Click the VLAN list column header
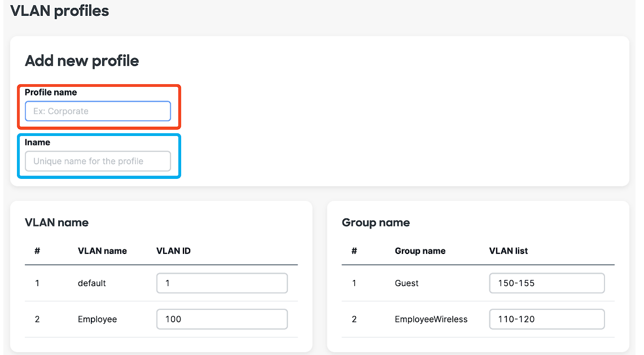The image size is (644, 355). pyautogui.click(x=509, y=251)
